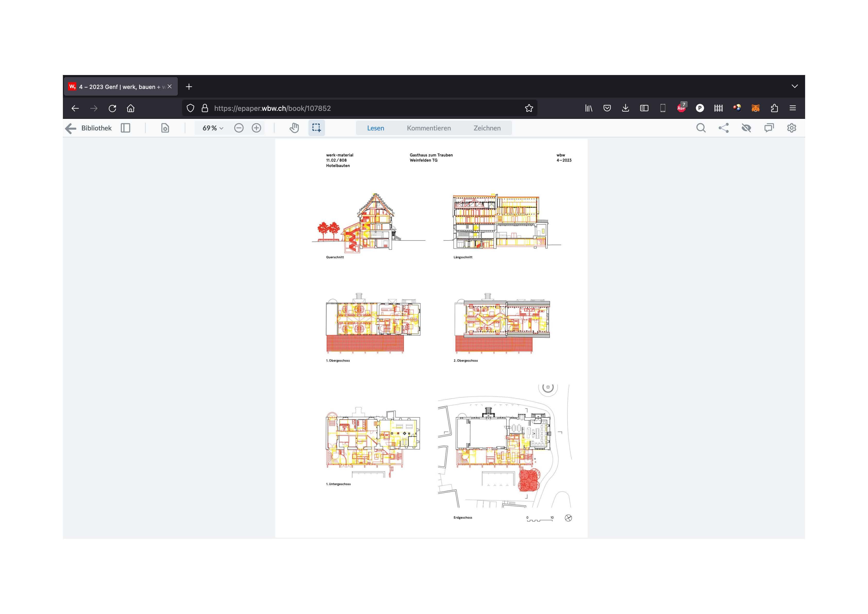Open Firefox application hamburger menu
The width and height of the screenshot is (868, 614).
793,108
